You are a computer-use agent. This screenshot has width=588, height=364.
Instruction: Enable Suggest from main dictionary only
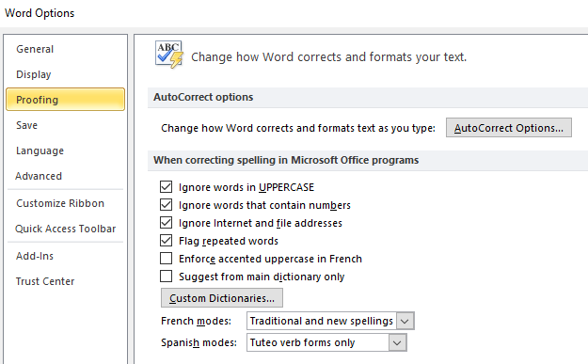(x=166, y=277)
